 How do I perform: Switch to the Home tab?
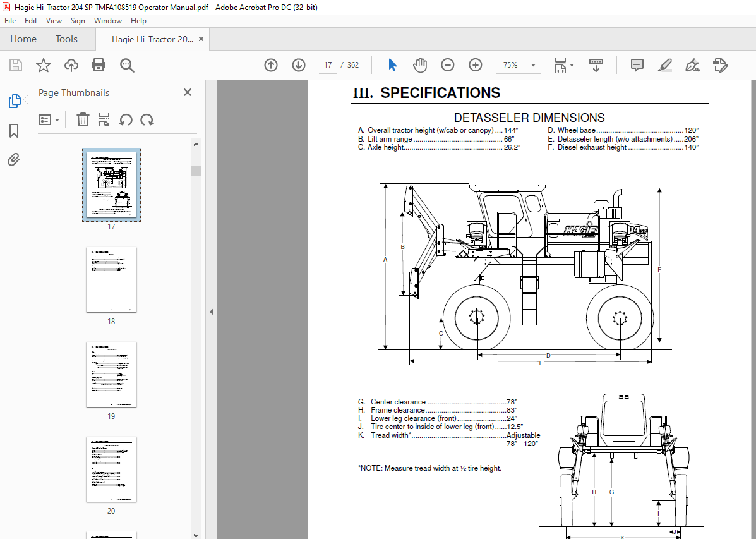(x=23, y=39)
